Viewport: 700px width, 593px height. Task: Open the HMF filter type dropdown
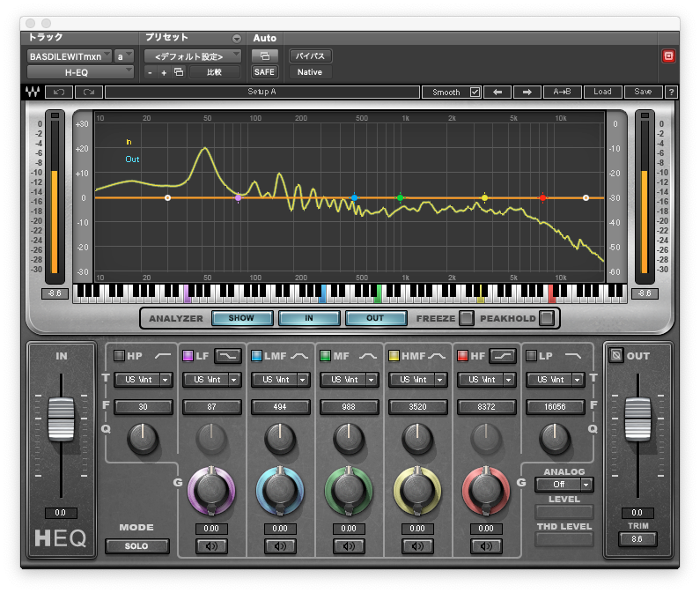coord(418,380)
